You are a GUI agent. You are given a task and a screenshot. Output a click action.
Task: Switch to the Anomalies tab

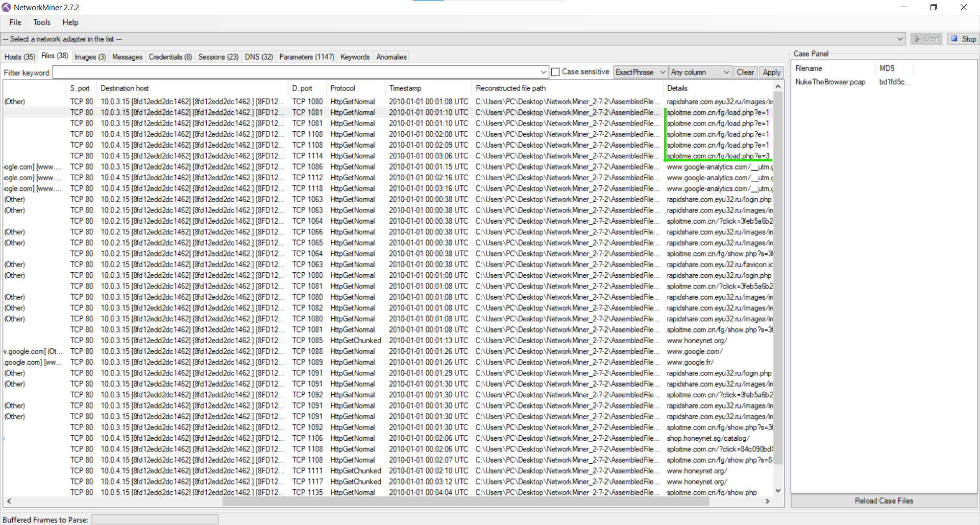coord(391,57)
